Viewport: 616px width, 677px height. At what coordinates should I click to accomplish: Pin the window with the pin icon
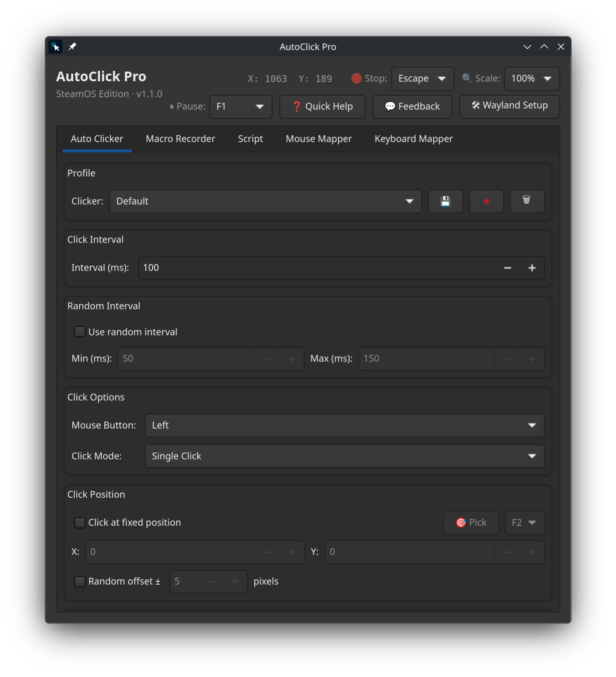click(72, 47)
